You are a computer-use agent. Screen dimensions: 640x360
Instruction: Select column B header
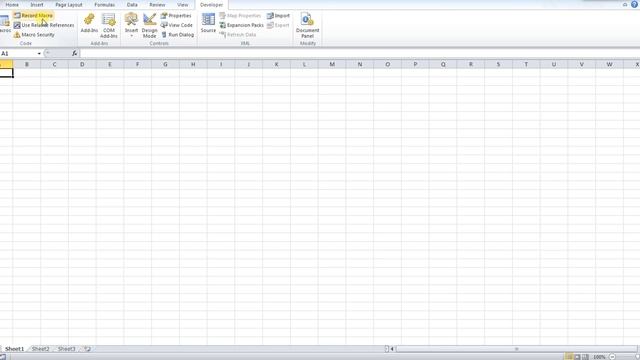click(27, 64)
